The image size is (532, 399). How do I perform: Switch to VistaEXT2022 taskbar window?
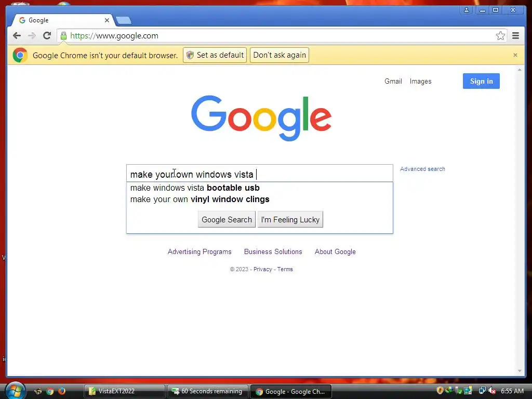[x=124, y=391]
